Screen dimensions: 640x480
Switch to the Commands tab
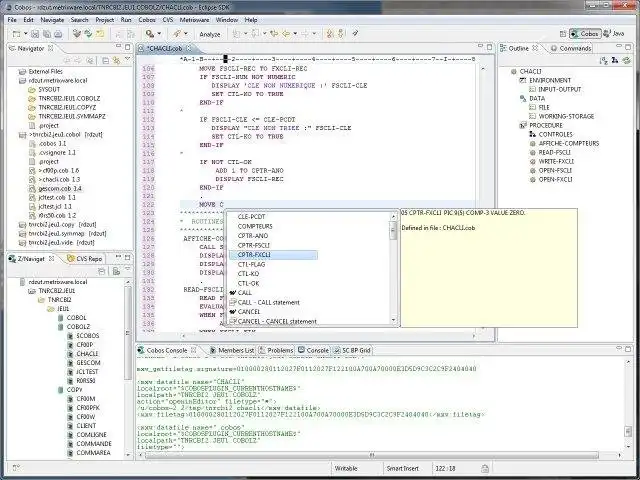click(574, 48)
